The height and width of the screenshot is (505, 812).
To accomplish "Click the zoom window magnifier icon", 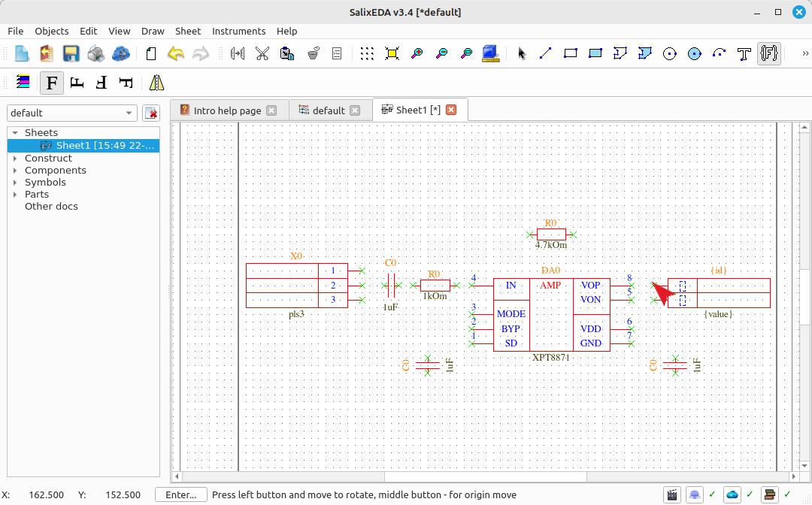I will (467, 54).
